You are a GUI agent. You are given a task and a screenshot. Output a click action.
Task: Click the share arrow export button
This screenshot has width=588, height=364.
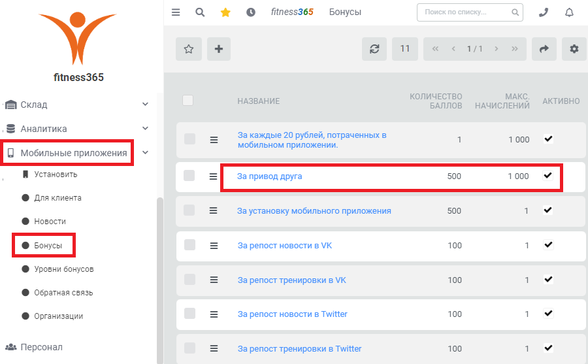(544, 49)
